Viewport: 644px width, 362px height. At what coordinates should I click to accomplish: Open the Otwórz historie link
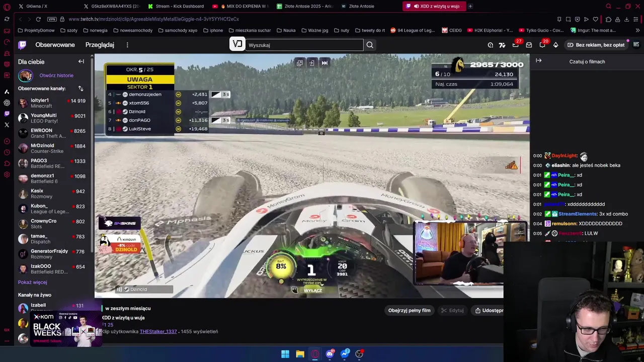click(x=56, y=75)
